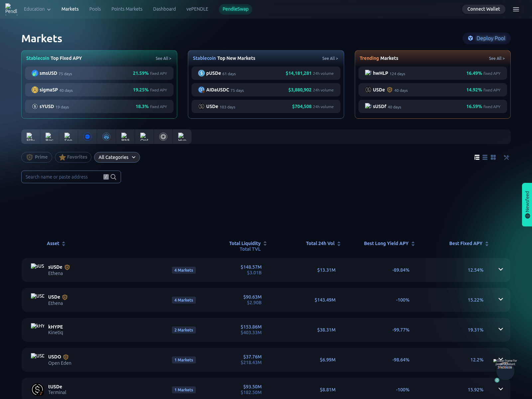
Task: Open the All Categories dropdown
Action: 117,157
